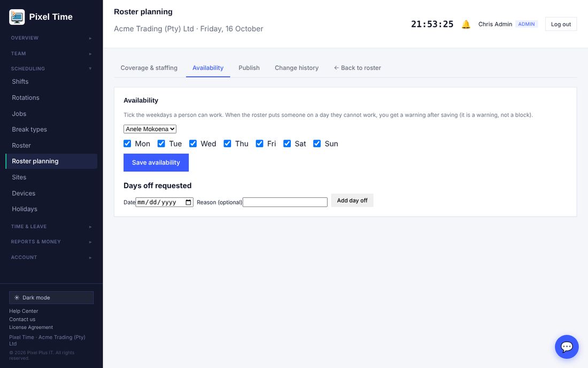Click the Dark mode sun icon
588x368 pixels.
coord(17,297)
